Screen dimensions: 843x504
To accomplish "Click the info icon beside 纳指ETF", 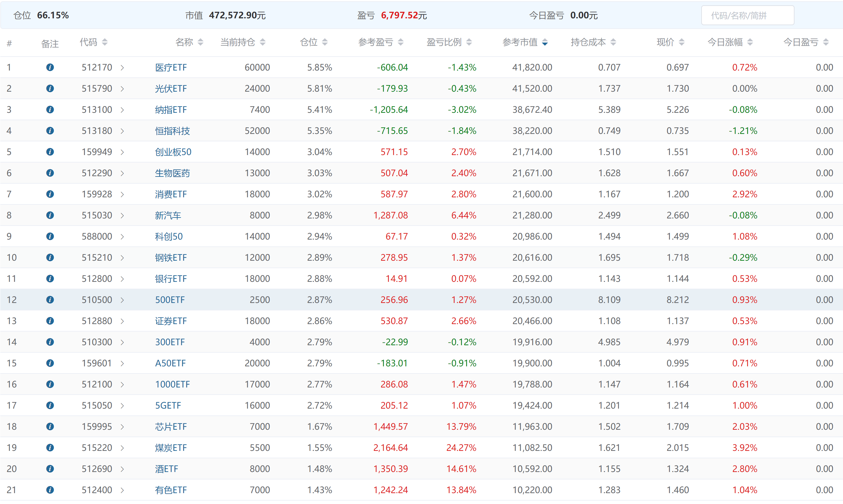I will [x=50, y=109].
